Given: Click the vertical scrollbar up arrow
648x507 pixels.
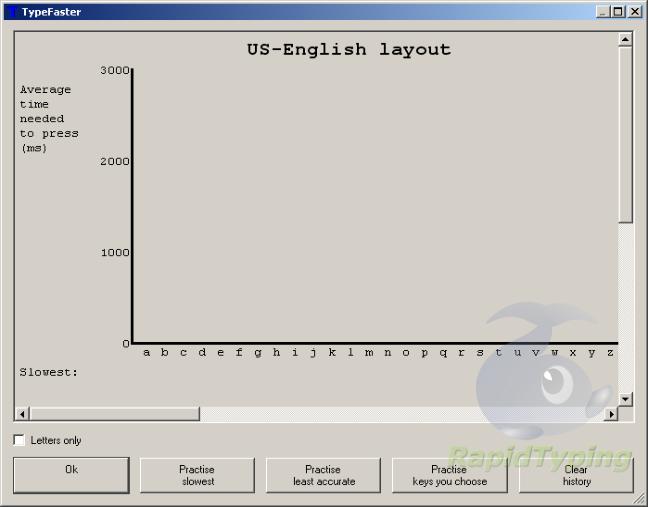Looking at the screenshot, I should pos(625,40).
